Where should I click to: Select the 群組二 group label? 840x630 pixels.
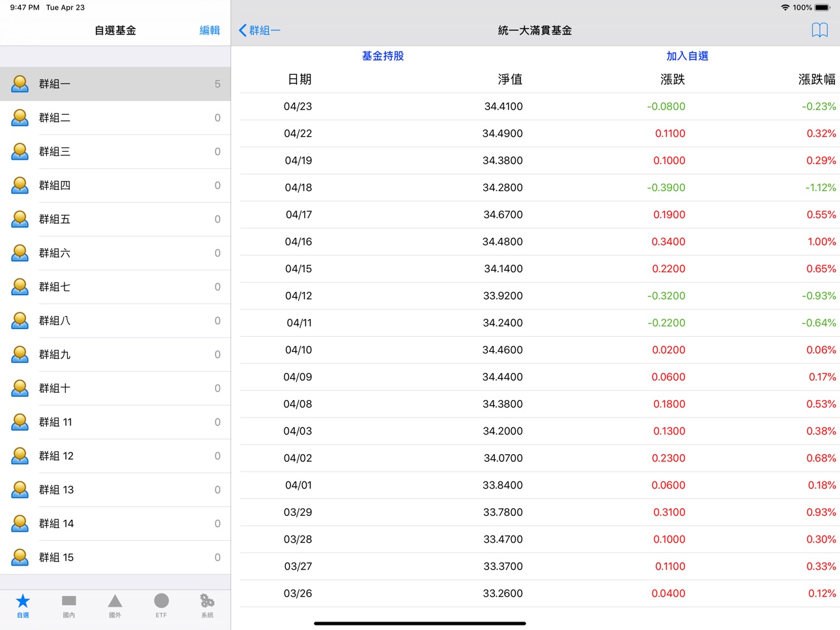(x=55, y=118)
